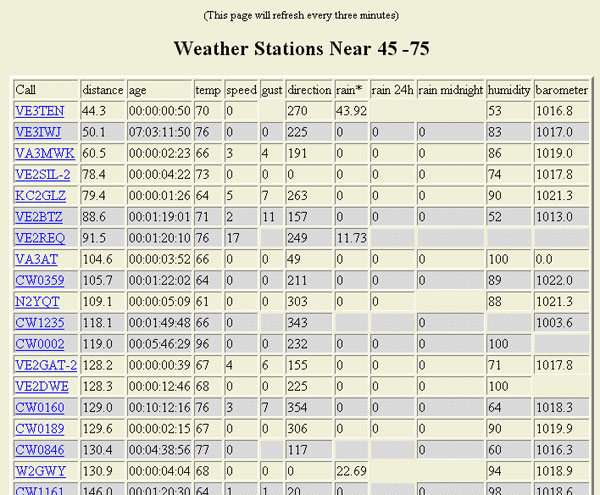
Task: Click the 'Weather Stations Near 45 -75' heading
Action: [x=299, y=48]
